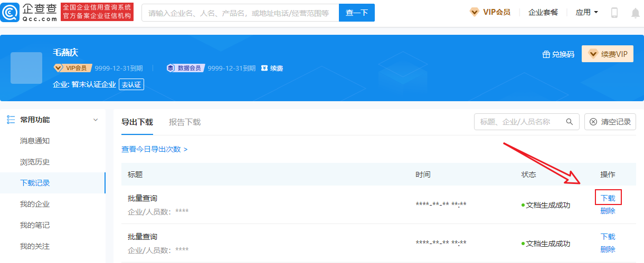Click 续费 next to data membership
This screenshot has height=263, width=644.
click(x=272, y=68)
